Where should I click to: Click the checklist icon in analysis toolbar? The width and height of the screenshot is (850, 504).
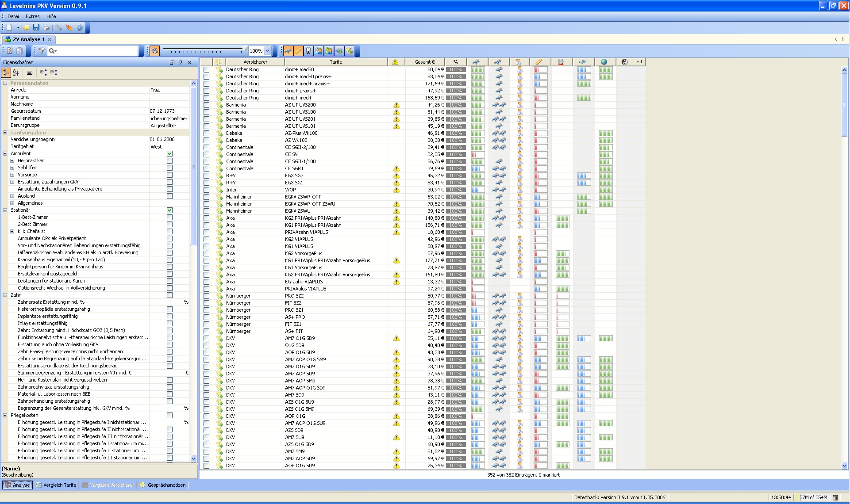point(10,51)
